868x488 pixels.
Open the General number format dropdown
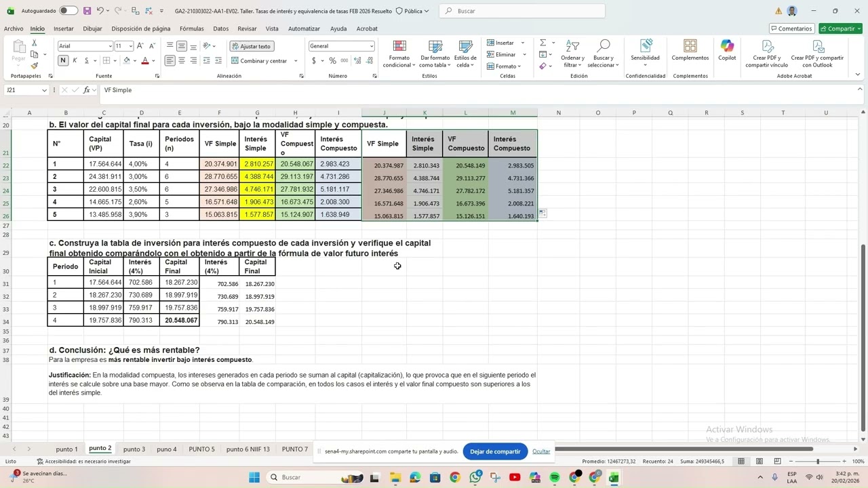point(371,46)
